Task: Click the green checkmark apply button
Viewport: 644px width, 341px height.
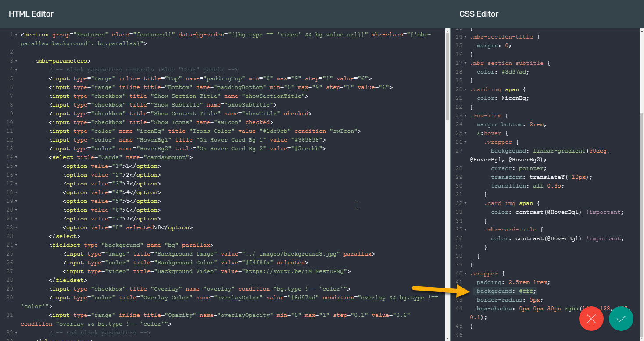Action: click(x=621, y=318)
